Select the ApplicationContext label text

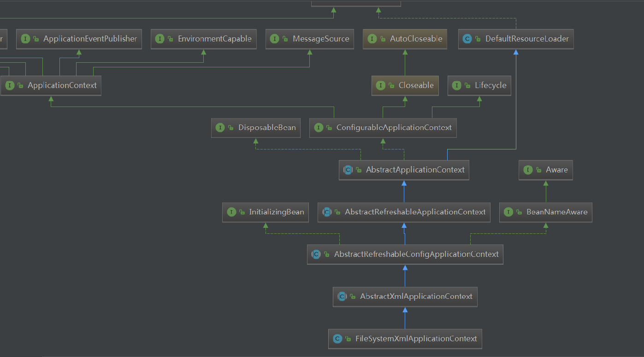[62, 86]
